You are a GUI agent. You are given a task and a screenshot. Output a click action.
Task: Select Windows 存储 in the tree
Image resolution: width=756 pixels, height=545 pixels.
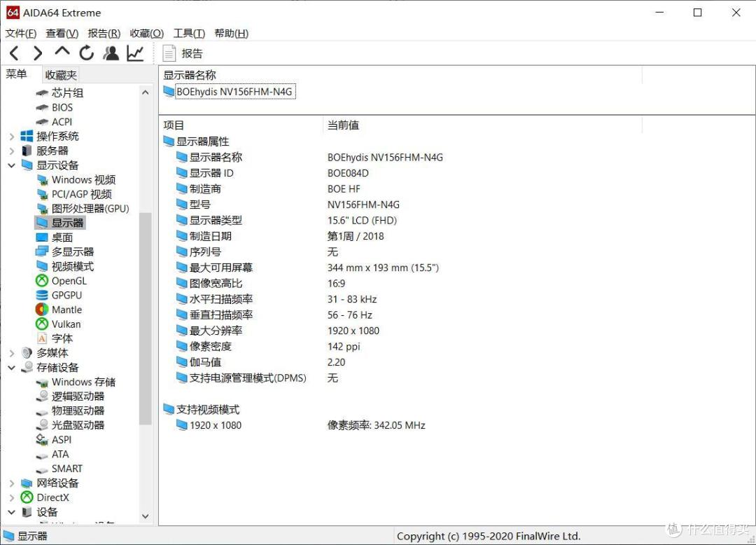pos(83,382)
